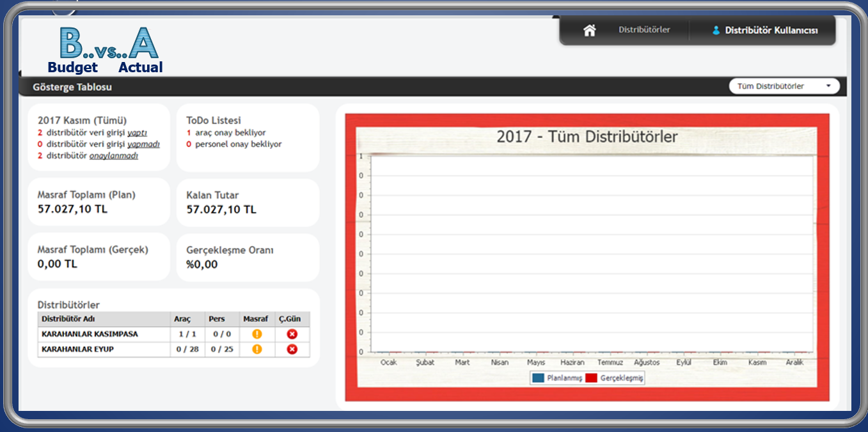Select the KARAHANLAR KASIMPASA distributor row
The width and height of the screenshot is (868, 432).
click(90, 334)
